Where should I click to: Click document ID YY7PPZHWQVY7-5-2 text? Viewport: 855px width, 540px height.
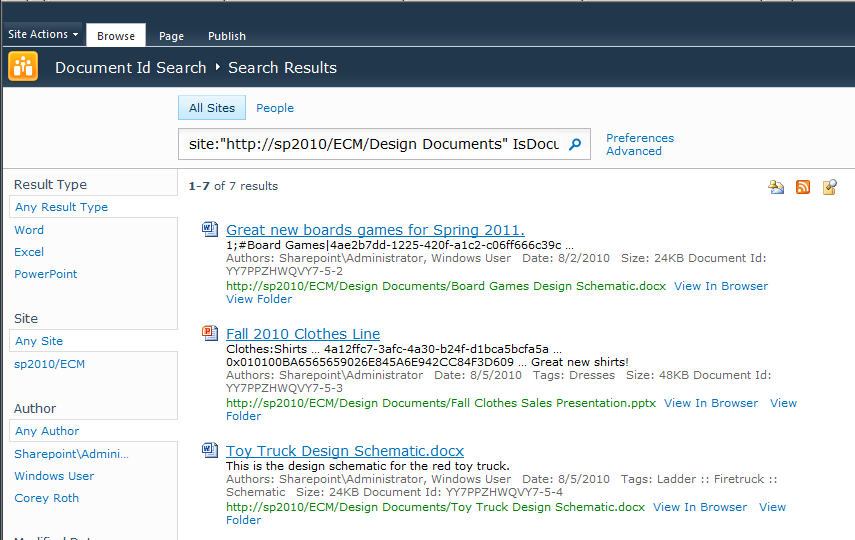click(x=285, y=271)
